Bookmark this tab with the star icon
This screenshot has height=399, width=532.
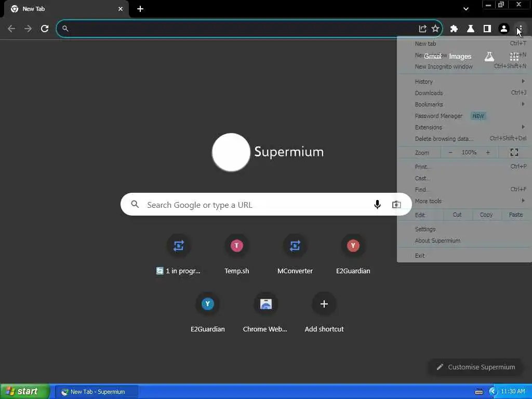pos(435,29)
